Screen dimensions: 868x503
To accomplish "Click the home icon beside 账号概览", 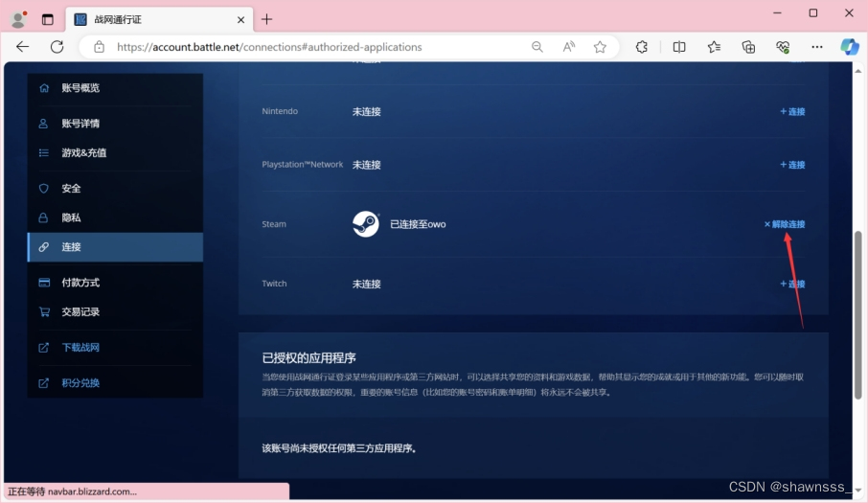I will [44, 88].
